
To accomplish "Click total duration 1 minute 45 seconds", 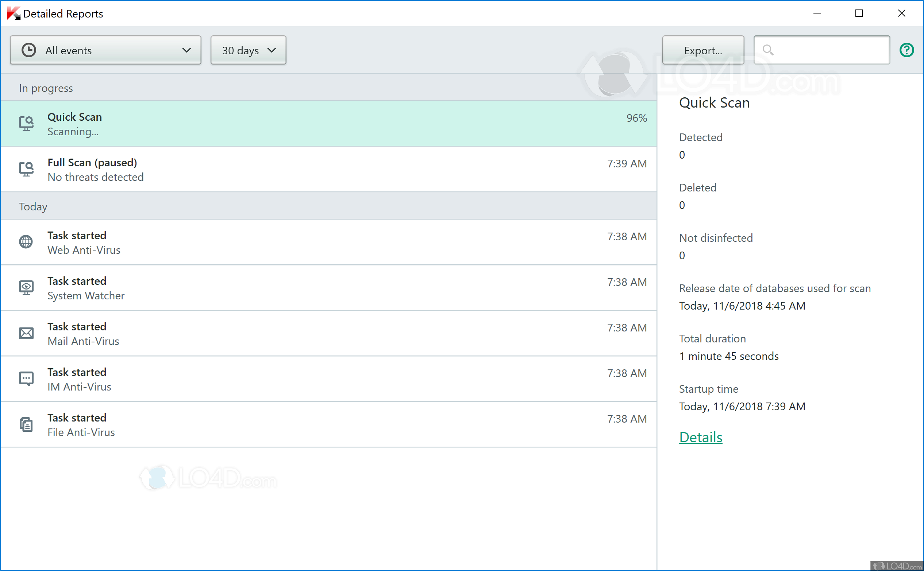I will [x=729, y=356].
